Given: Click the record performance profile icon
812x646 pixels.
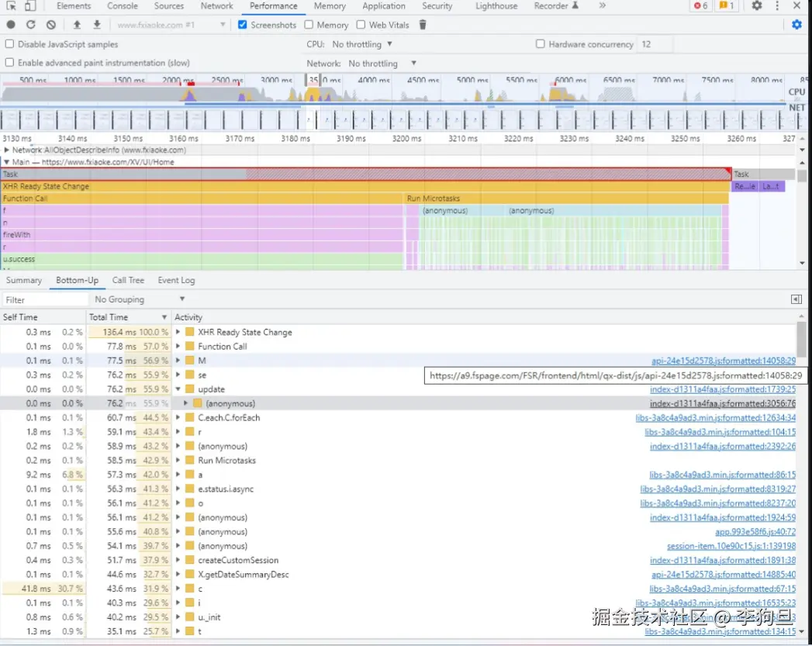Looking at the screenshot, I should (11, 25).
